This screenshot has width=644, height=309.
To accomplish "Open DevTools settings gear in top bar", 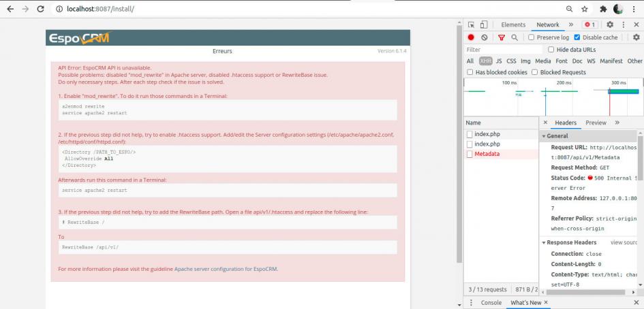I will [610, 25].
